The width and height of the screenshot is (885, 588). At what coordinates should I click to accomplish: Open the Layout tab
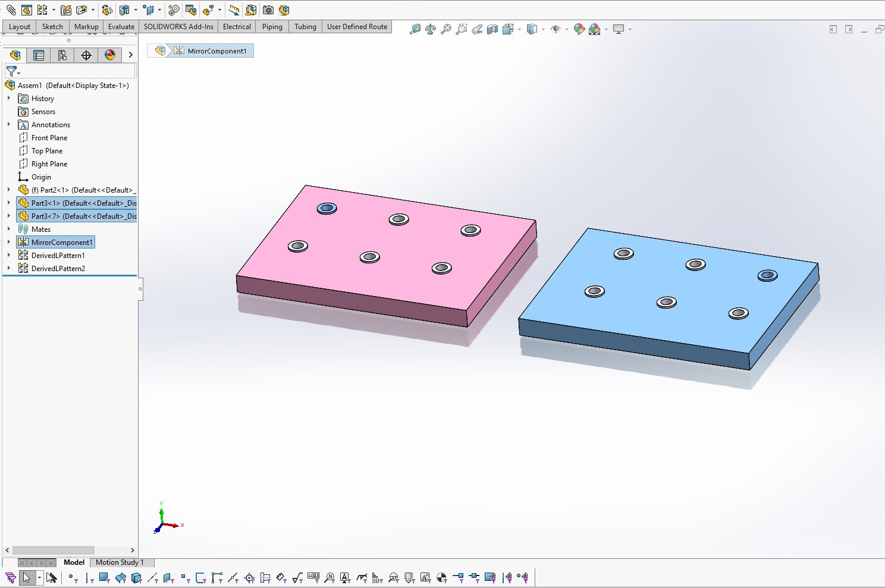[x=20, y=27]
